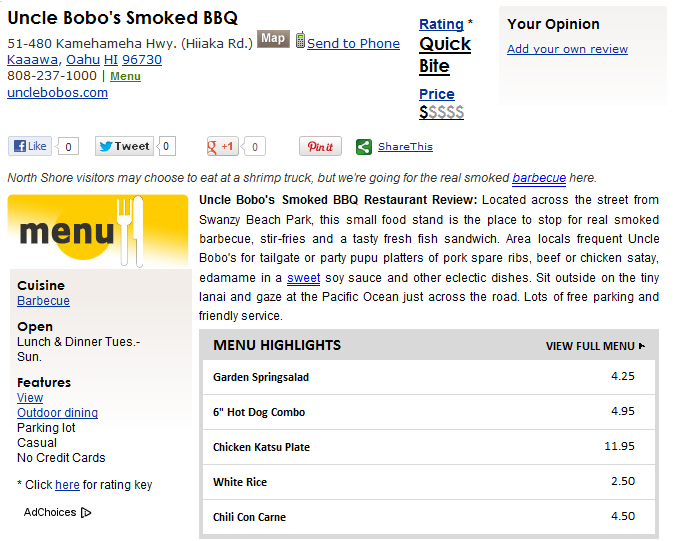Click the AdChoices triangle icon
Image resolution: width=678 pixels, height=541 pixels.
click(x=86, y=512)
